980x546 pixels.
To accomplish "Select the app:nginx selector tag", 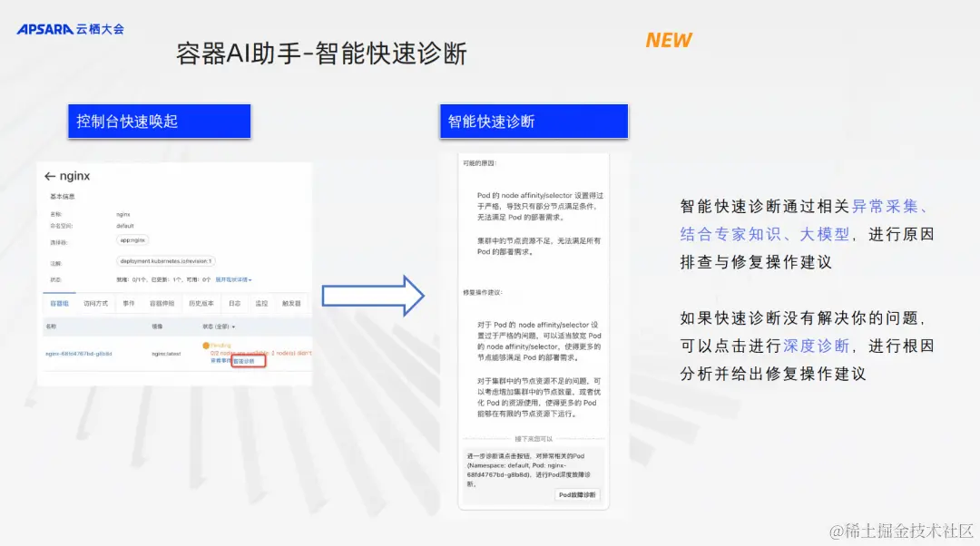I will coord(132,239).
